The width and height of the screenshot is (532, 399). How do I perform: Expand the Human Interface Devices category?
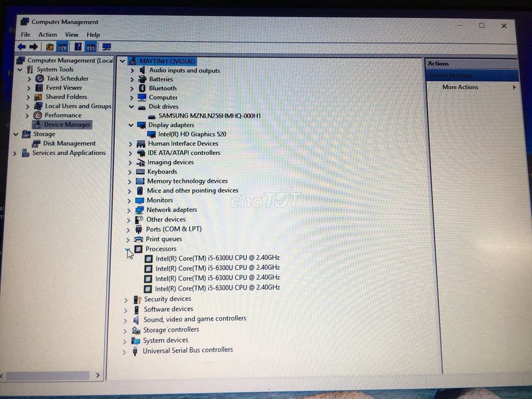131,144
